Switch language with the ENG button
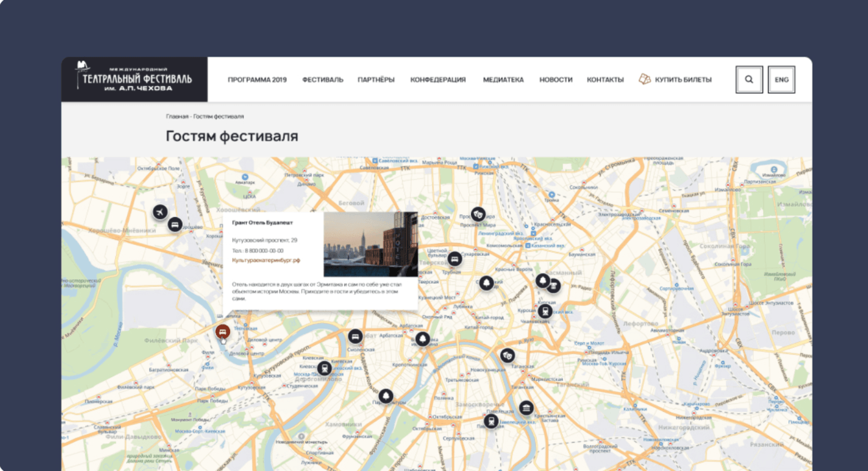The image size is (868, 471). coord(781,80)
